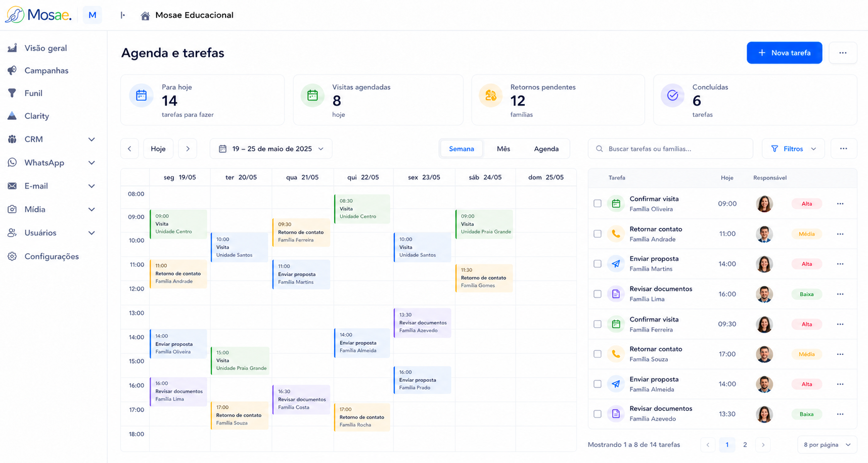Expand the Mídia sidebar menu
Screen dimensions: 868x463
point(92,209)
